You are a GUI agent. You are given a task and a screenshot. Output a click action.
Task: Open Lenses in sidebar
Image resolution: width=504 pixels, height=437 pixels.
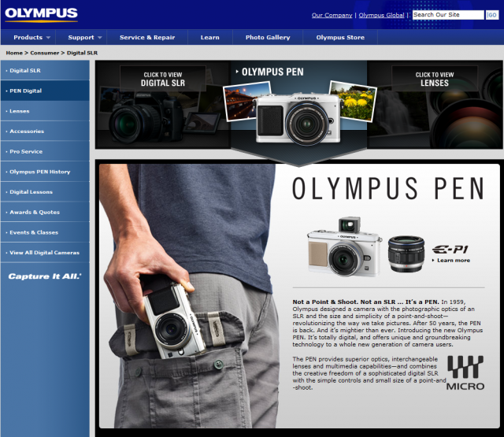tap(45, 111)
